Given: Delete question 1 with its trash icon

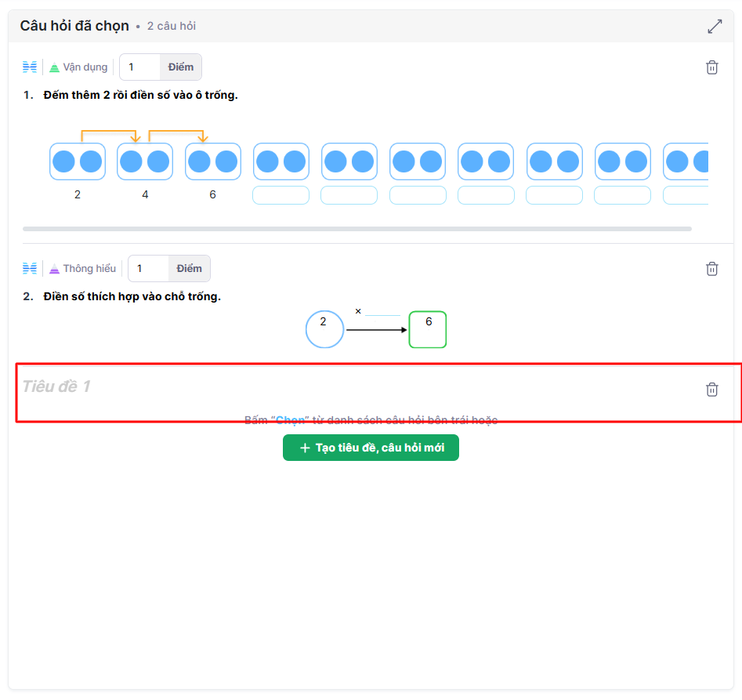Looking at the screenshot, I should tap(711, 67).
